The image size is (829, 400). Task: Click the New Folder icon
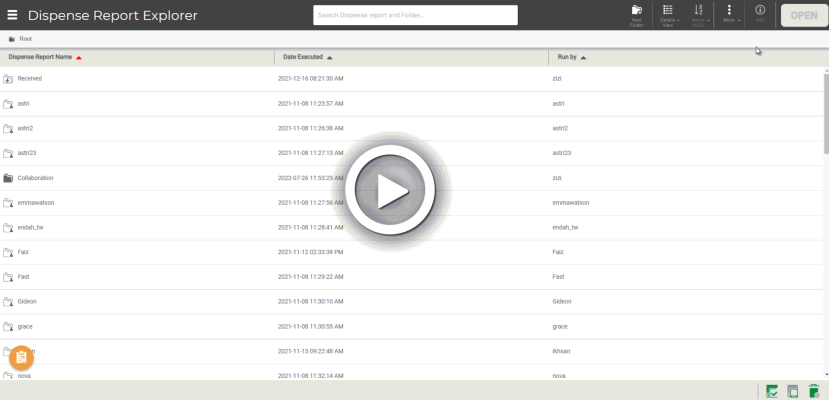tap(637, 14)
